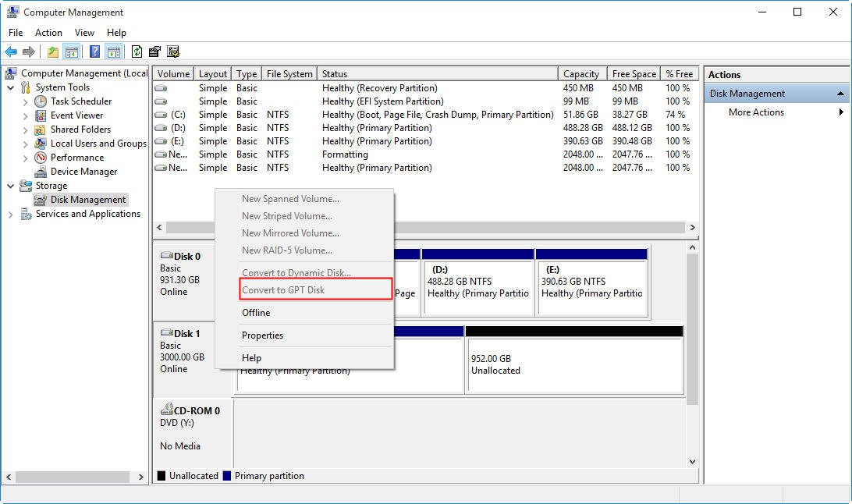This screenshot has height=504, width=852.
Task: Click the Shared Folders icon
Action: (41, 130)
